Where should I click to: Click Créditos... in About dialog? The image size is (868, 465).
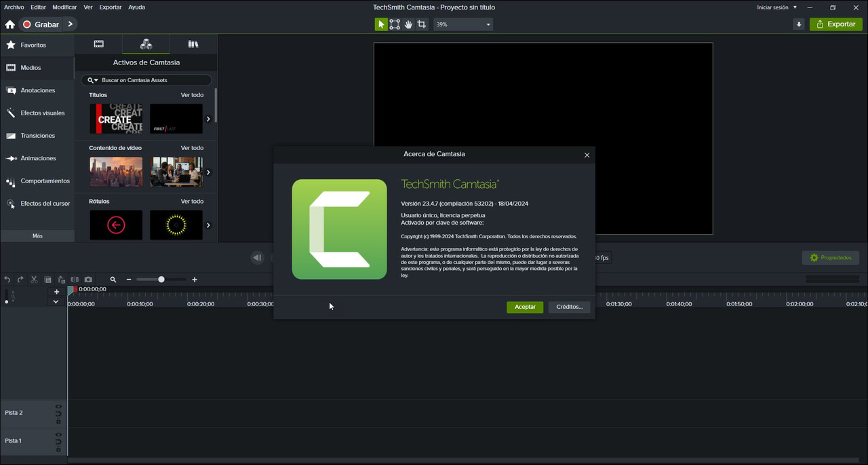(570, 307)
